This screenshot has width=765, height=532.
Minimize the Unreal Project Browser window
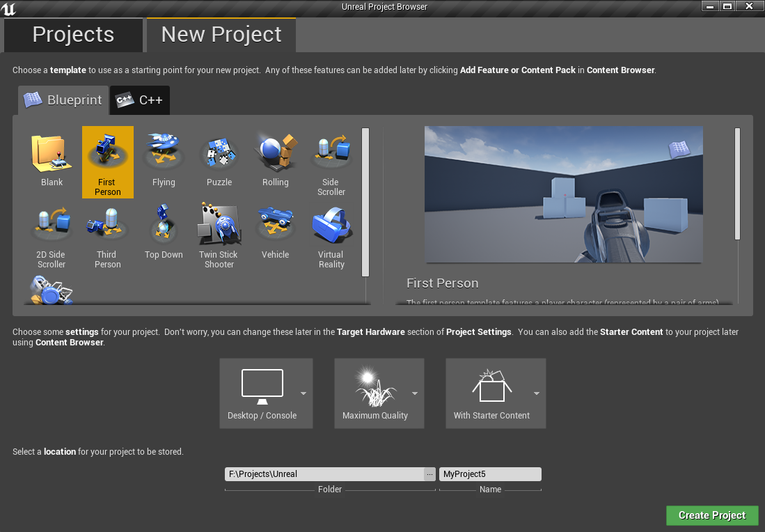(x=710, y=6)
